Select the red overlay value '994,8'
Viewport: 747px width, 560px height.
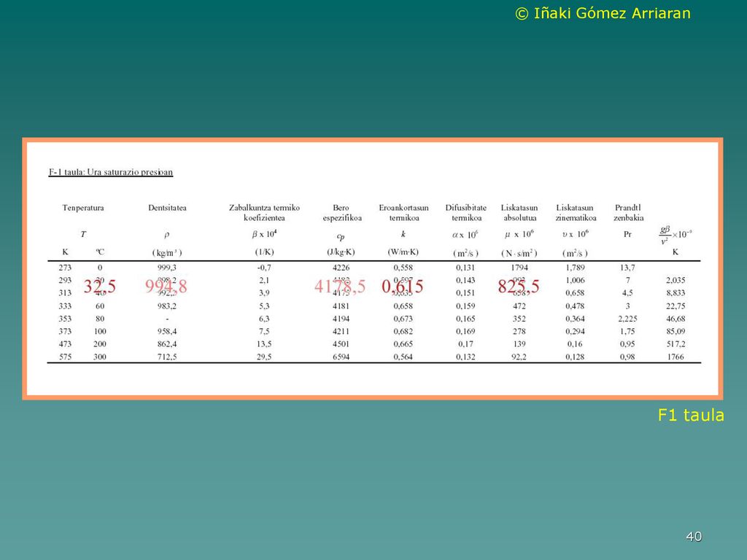pyautogui.click(x=166, y=286)
